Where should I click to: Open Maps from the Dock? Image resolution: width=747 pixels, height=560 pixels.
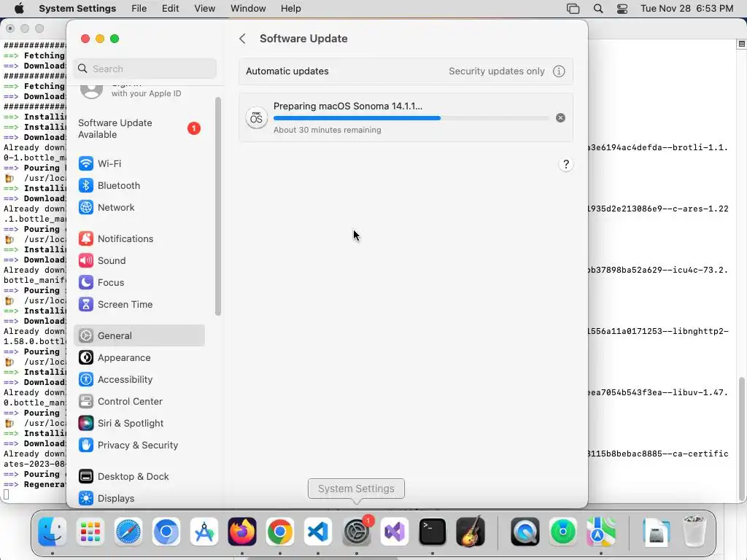601,531
